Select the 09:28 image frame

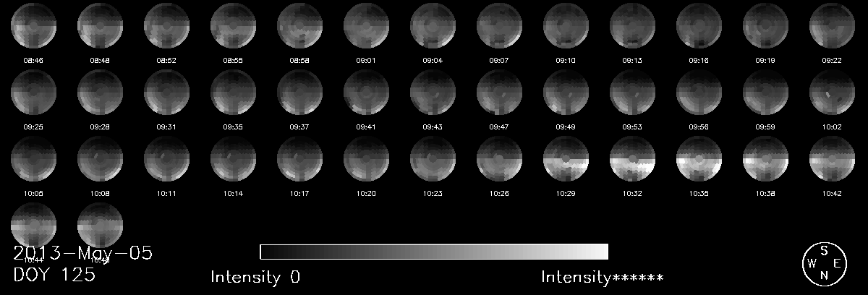pos(101,93)
